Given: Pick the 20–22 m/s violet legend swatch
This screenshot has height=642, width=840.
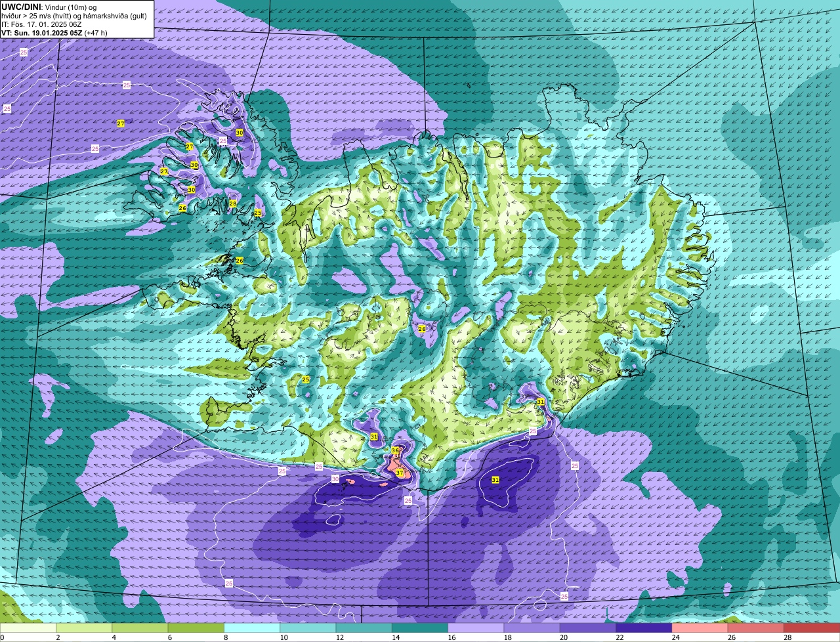Looking at the screenshot, I should tap(588, 628).
